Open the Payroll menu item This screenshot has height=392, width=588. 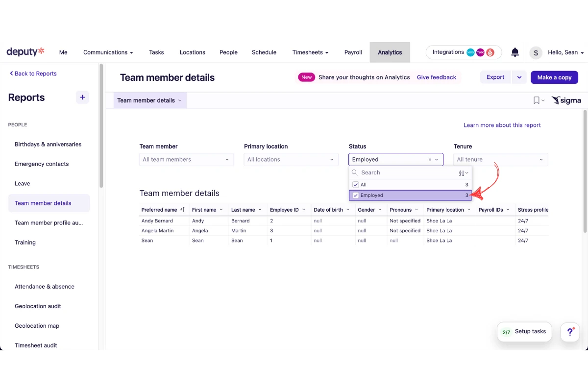[353, 52]
